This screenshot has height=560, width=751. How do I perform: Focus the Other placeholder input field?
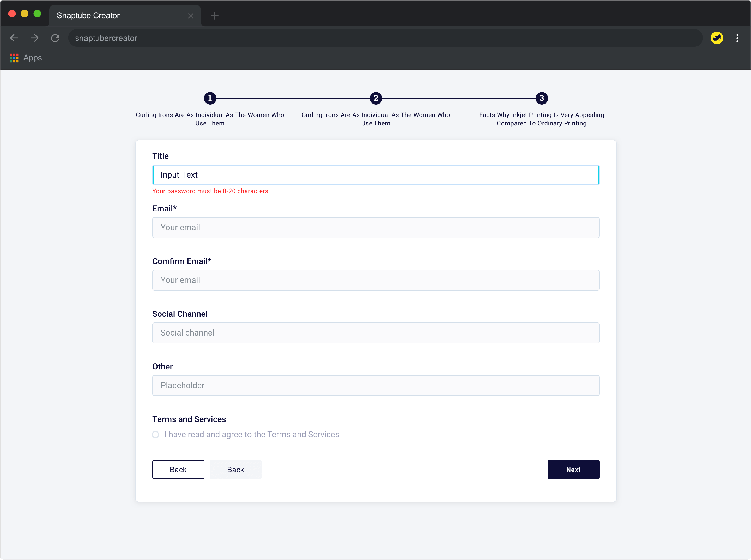point(376,385)
